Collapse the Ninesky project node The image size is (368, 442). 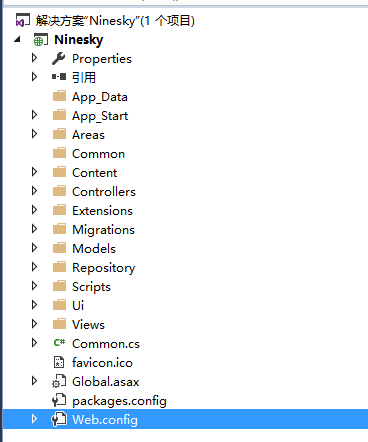point(17,40)
